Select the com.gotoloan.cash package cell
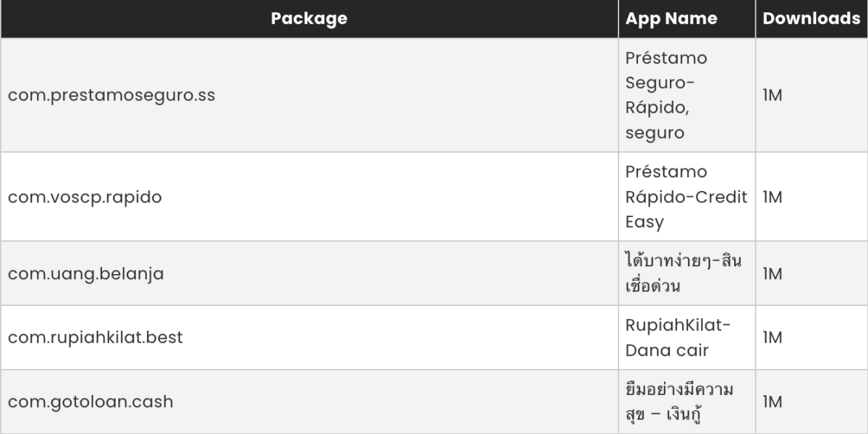This screenshot has height=434, width=868. (x=90, y=402)
